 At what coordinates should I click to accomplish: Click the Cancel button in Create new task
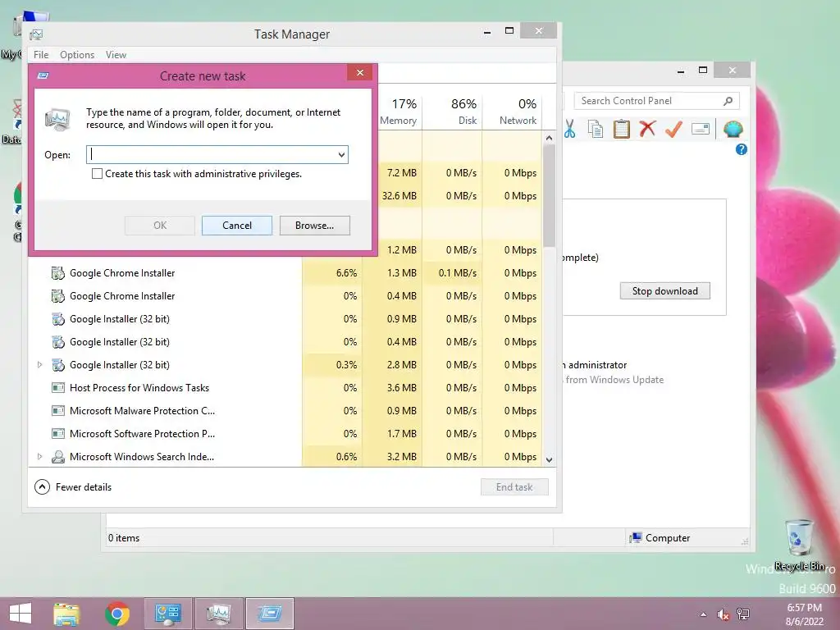pyautogui.click(x=237, y=226)
